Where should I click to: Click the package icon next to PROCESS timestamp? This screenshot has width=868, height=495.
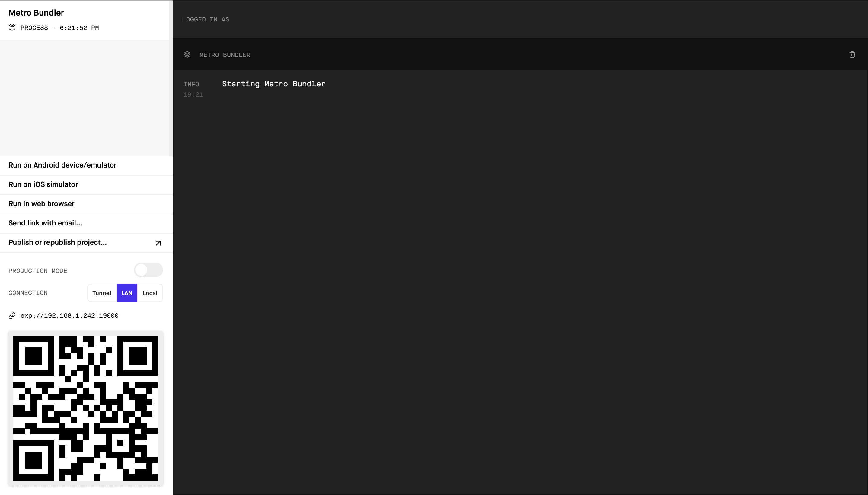pyautogui.click(x=12, y=27)
